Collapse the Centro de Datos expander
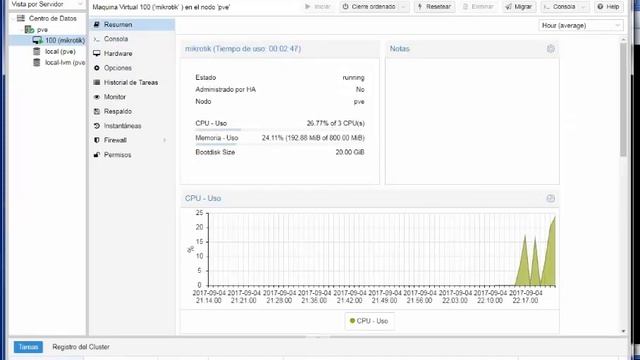 (13, 19)
